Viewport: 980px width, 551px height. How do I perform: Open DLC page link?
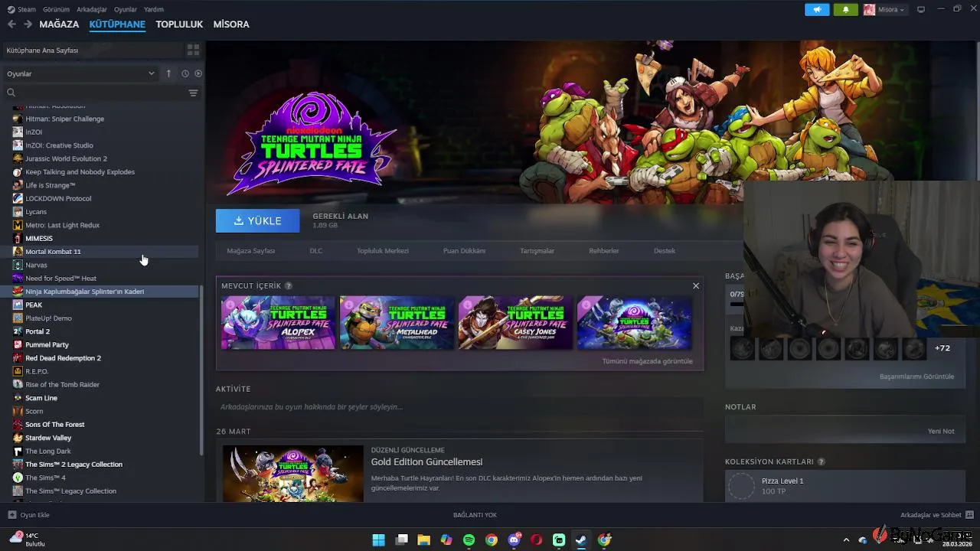(x=316, y=251)
